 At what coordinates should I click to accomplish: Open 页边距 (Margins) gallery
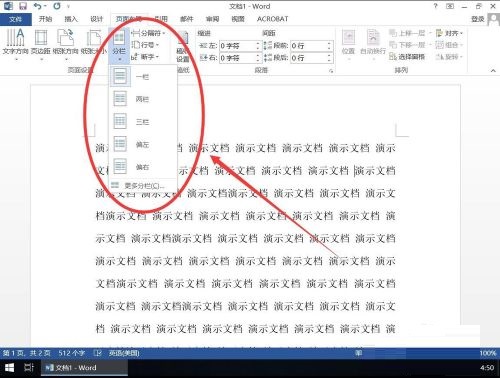(41, 45)
